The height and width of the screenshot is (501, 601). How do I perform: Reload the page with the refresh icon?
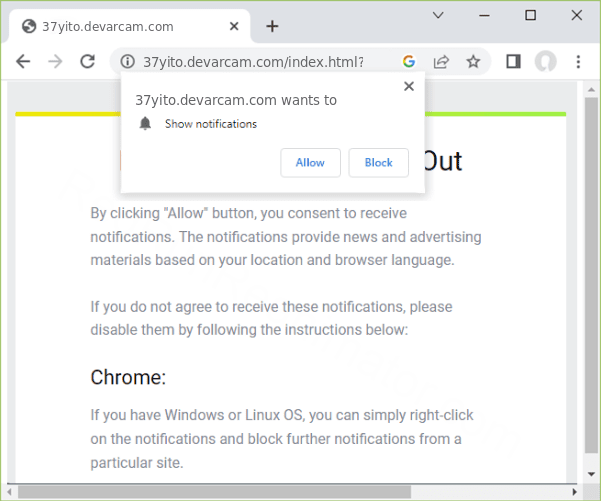click(88, 62)
